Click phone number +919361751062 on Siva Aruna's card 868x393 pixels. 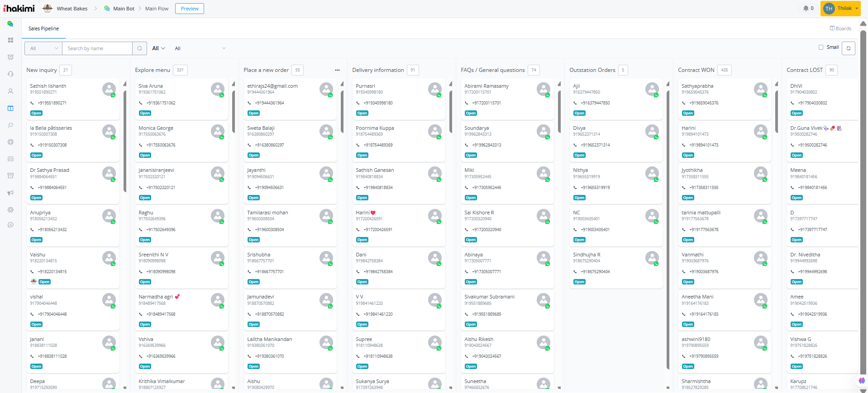(161, 103)
